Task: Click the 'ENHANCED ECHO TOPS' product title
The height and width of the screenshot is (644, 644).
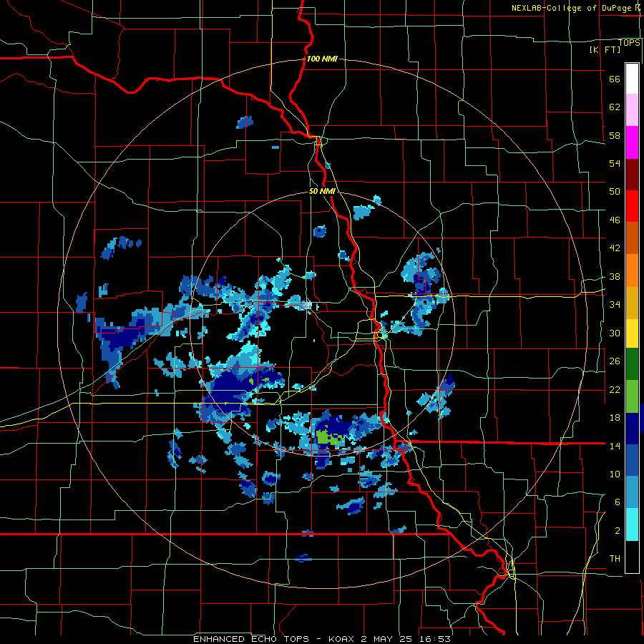Action: (x=251, y=639)
